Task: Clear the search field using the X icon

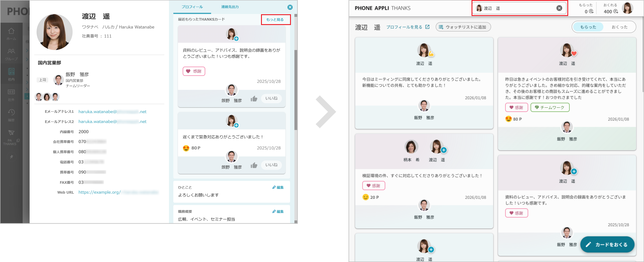Action: click(559, 8)
